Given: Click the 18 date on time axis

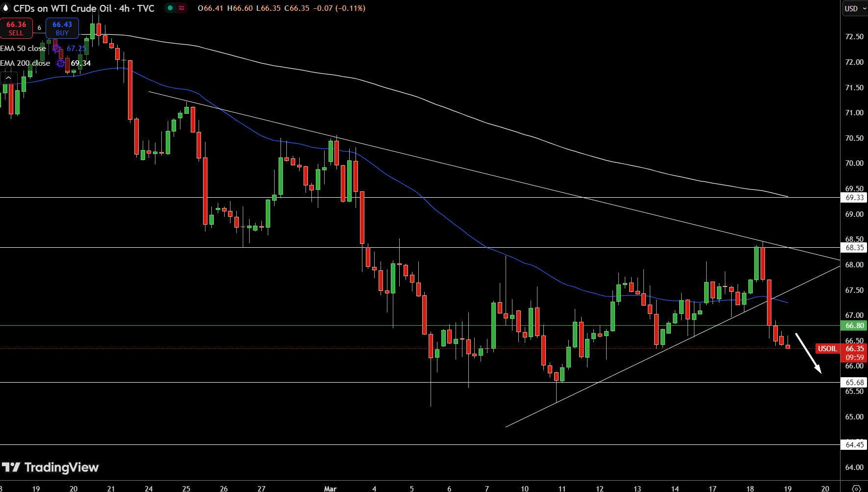Looking at the screenshot, I should point(750,489).
